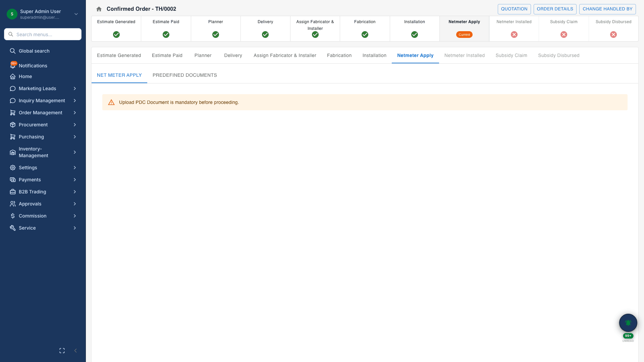Click the Inquiry Management icon

click(13, 101)
